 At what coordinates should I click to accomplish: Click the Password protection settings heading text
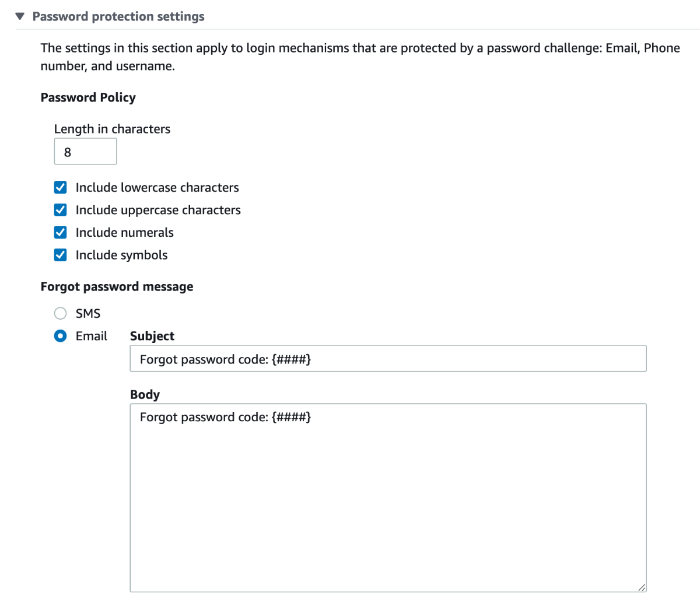(x=118, y=16)
